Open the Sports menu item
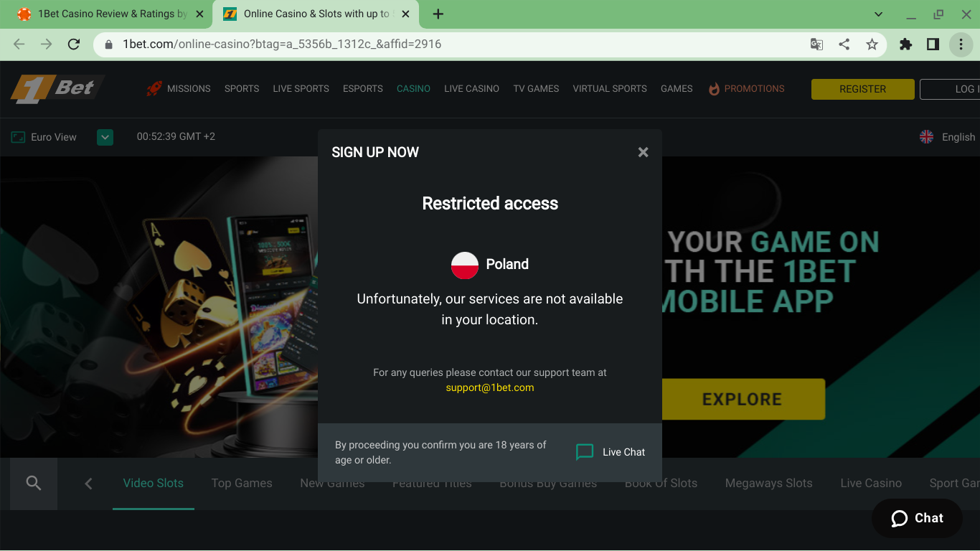The height and width of the screenshot is (551, 980). click(x=242, y=89)
